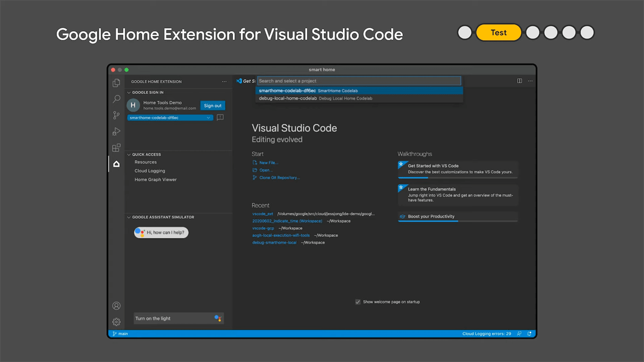This screenshot has width=644, height=362.
Task: Open recent aogh-local-execution-wifi-tools workspace
Action: (281, 235)
